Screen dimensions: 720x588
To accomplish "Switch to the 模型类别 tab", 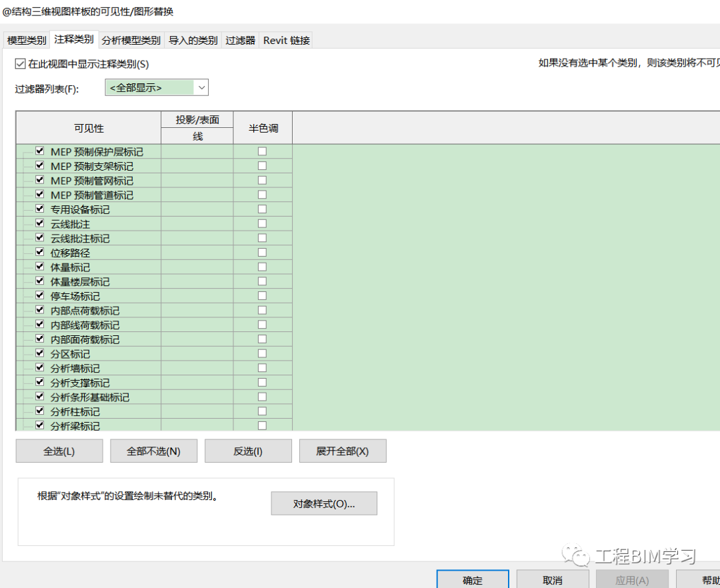I will click(27, 41).
